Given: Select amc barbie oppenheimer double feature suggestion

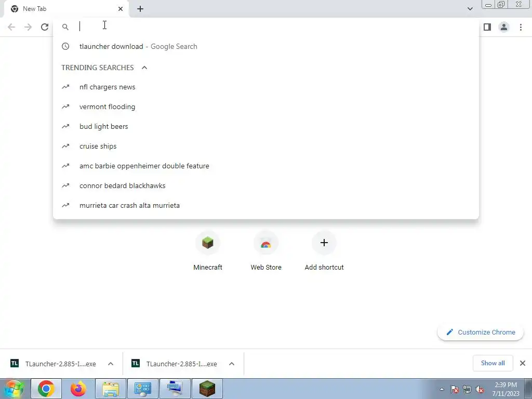Looking at the screenshot, I should (x=266, y=166).
